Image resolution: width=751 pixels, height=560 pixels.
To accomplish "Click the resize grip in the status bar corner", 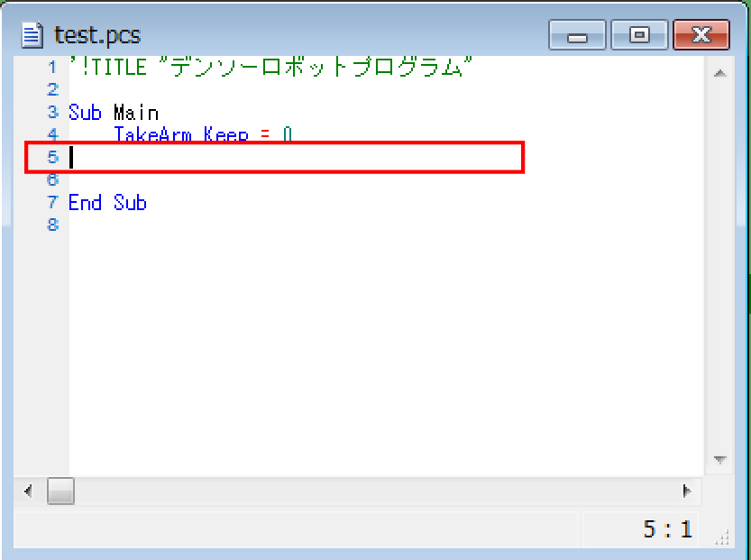I will (719, 537).
